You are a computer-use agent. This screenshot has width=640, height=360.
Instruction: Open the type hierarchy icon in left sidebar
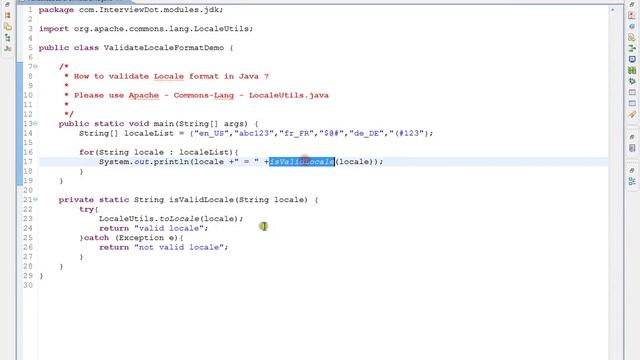click(7, 38)
